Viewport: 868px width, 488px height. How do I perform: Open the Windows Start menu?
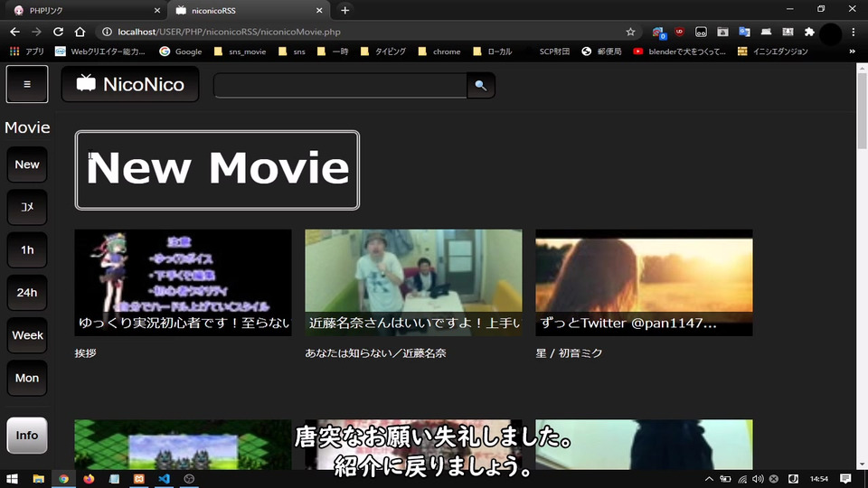coord(12,479)
